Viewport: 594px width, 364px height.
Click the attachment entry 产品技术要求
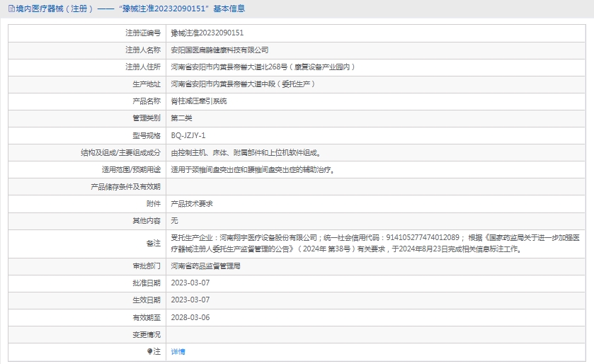192,203
